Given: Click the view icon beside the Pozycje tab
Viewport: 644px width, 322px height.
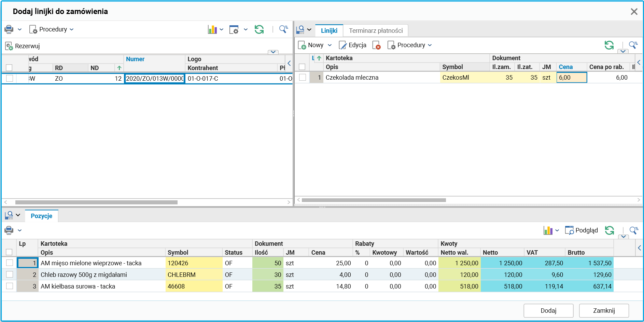Looking at the screenshot, I should point(9,215).
